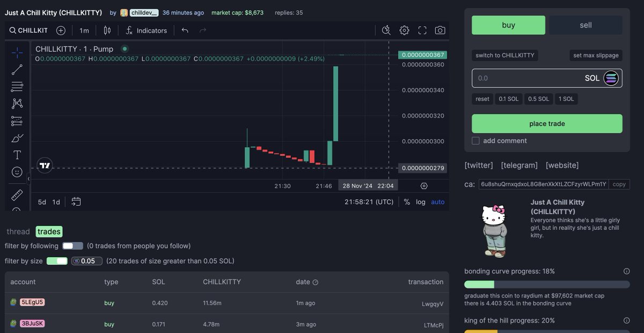Take a chart snapshot with camera
This screenshot has width=644, height=333.
pos(440,31)
